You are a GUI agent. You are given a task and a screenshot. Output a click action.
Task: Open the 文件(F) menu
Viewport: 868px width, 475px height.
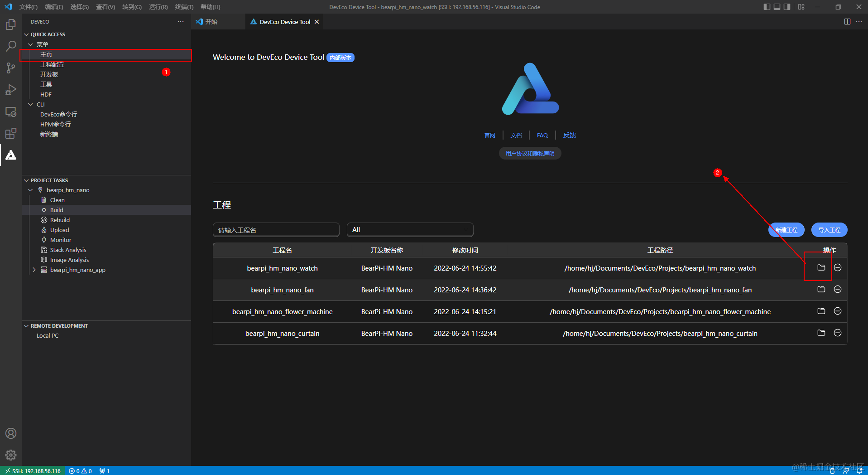pyautogui.click(x=29, y=7)
